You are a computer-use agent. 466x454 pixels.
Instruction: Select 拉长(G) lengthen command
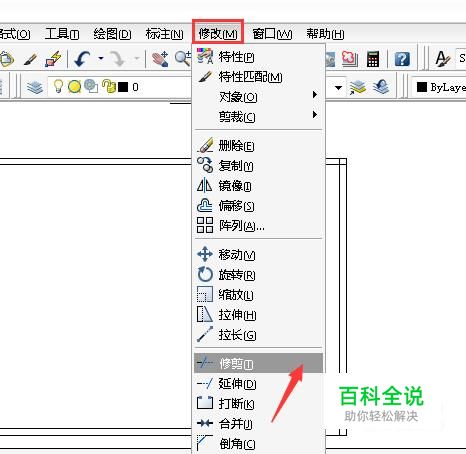tap(258, 335)
